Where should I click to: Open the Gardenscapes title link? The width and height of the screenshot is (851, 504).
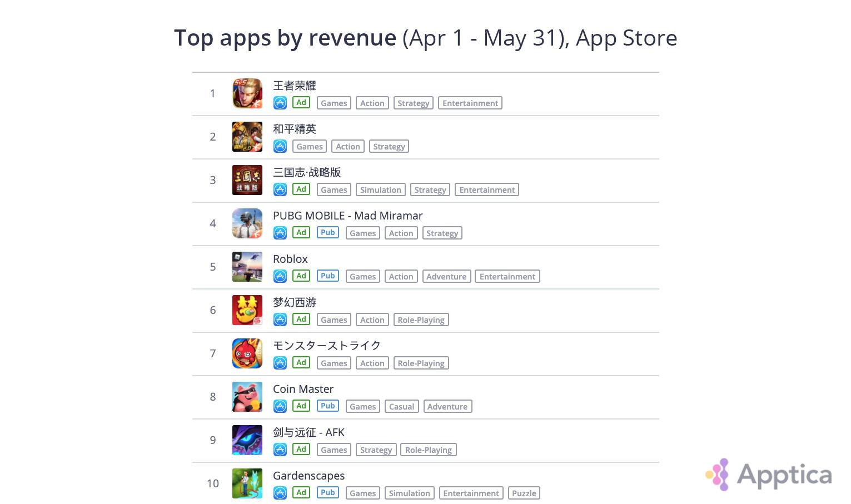(308, 476)
